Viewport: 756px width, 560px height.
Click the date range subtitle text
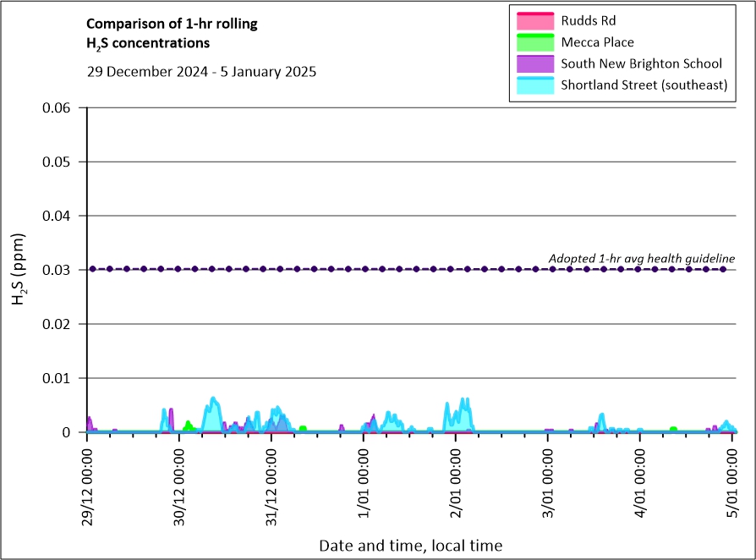201,72
